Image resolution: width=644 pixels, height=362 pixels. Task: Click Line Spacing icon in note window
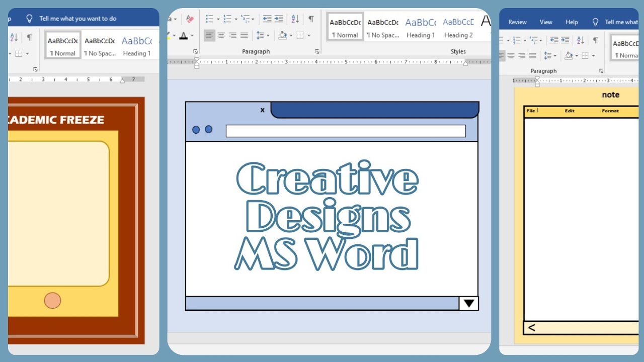547,56
